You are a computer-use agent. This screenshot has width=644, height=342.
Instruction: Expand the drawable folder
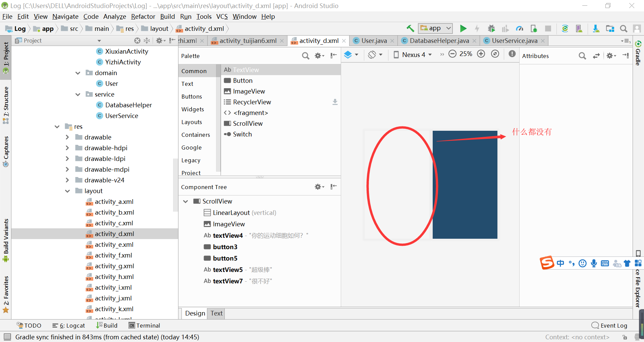(x=67, y=137)
